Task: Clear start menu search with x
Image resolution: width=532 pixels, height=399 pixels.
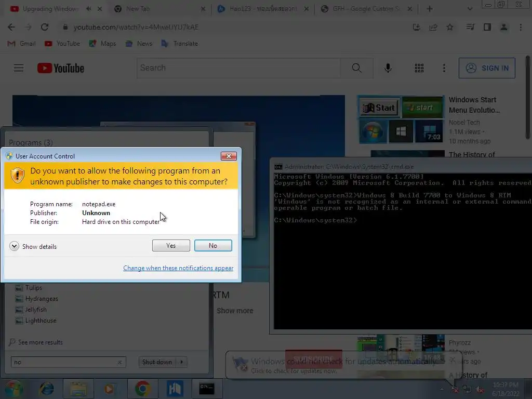Action: coord(120,362)
